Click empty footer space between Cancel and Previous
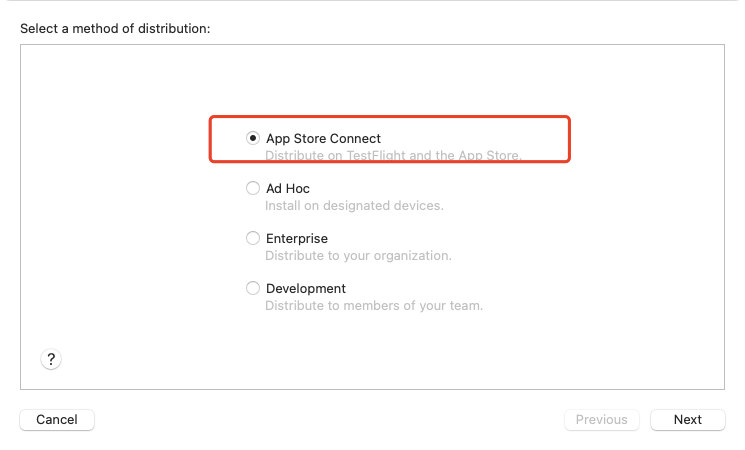This screenshot has width=745, height=450. [330, 420]
